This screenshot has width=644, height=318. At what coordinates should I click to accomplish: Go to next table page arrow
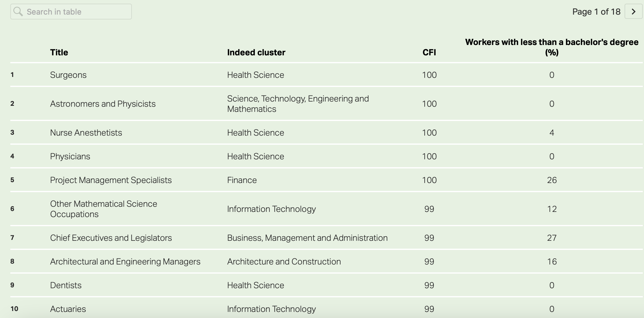pos(633,12)
